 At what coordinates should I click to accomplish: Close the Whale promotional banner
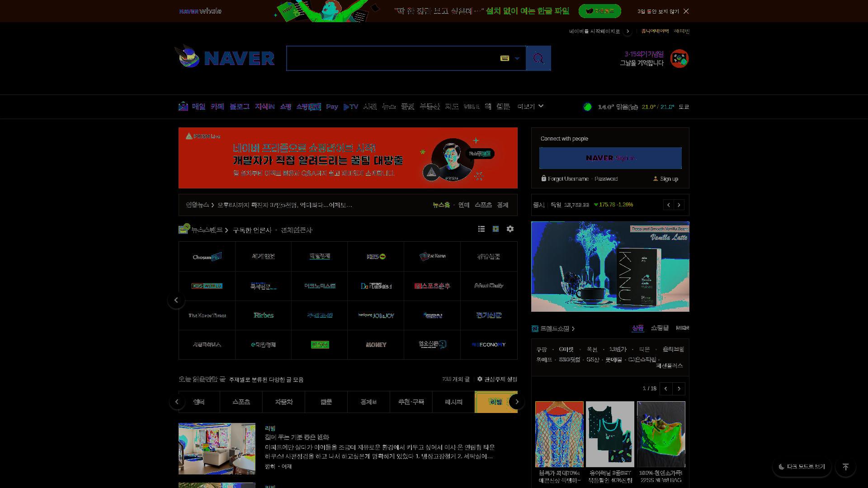[686, 11]
